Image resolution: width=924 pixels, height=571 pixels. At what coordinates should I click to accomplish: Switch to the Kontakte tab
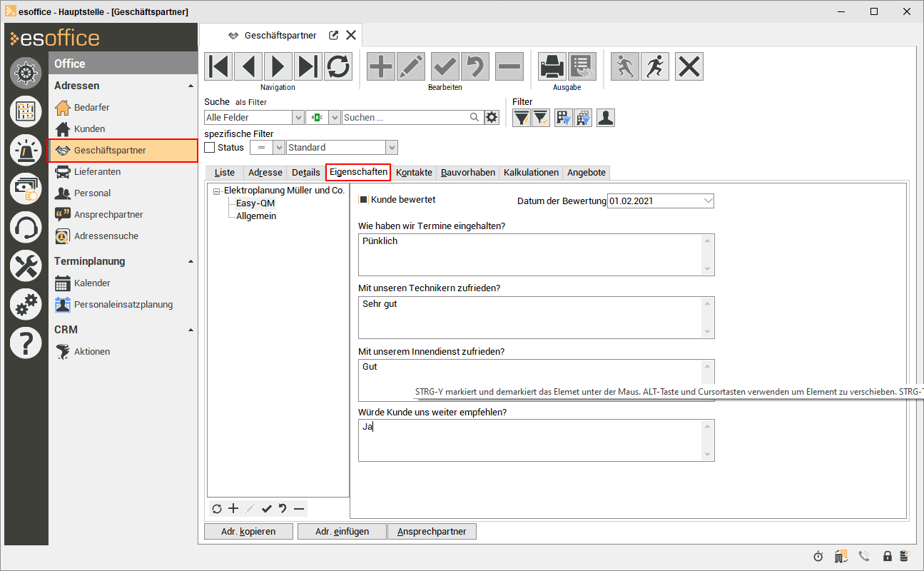[x=414, y=173]
